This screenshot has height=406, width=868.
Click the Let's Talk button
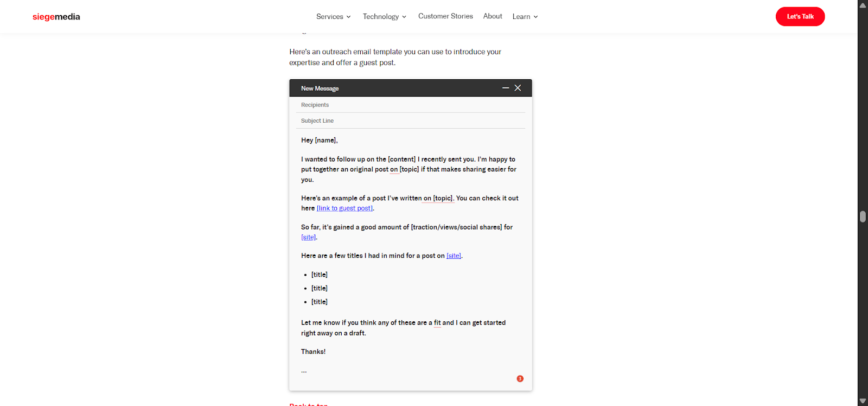point(799,16)
